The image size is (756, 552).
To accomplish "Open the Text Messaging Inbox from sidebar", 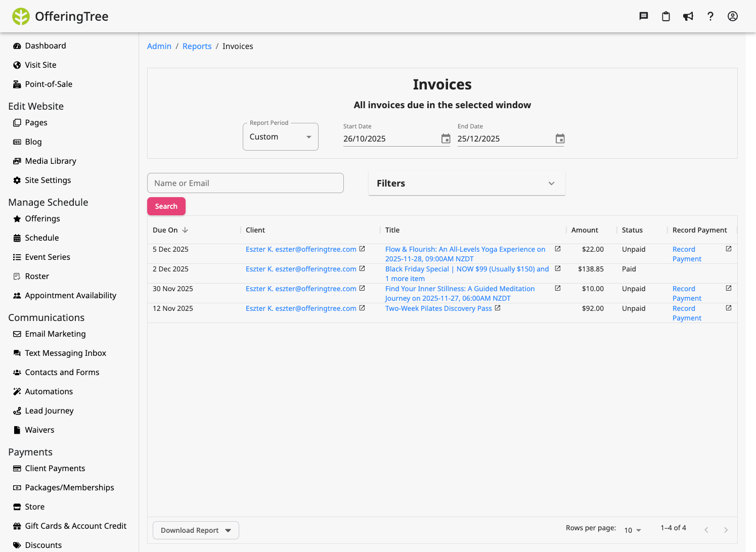I will point(65,353).
